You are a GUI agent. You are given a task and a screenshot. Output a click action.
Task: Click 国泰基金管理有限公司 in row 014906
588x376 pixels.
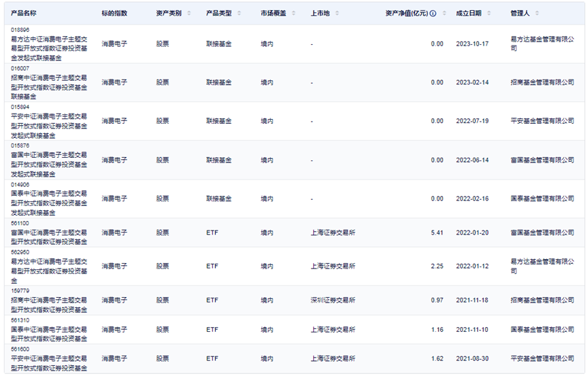coord(542,199)
